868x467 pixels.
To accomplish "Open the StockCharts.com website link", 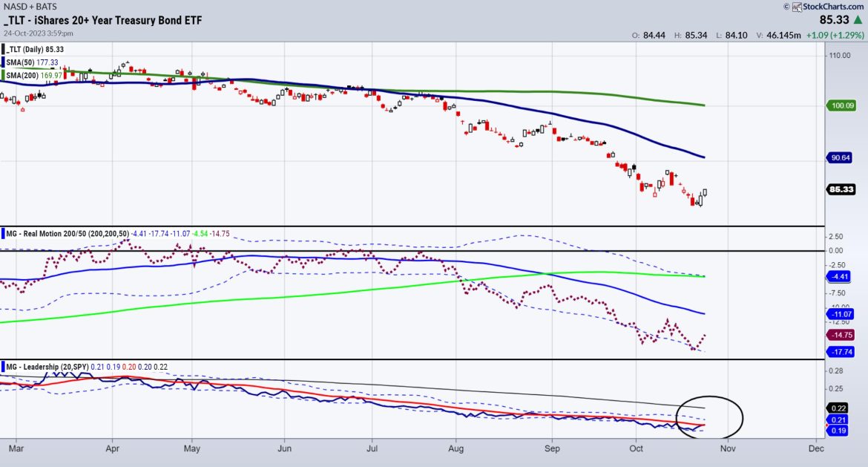I will pos(835,7).
